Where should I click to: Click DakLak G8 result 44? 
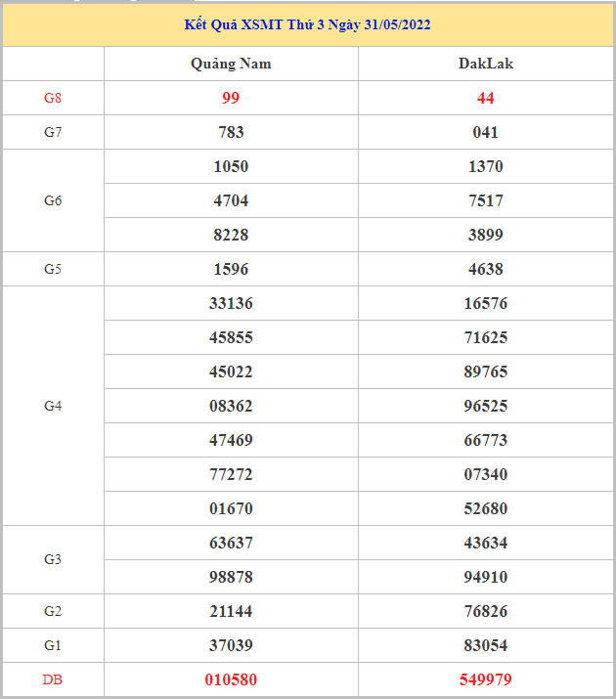coord(485,98)
